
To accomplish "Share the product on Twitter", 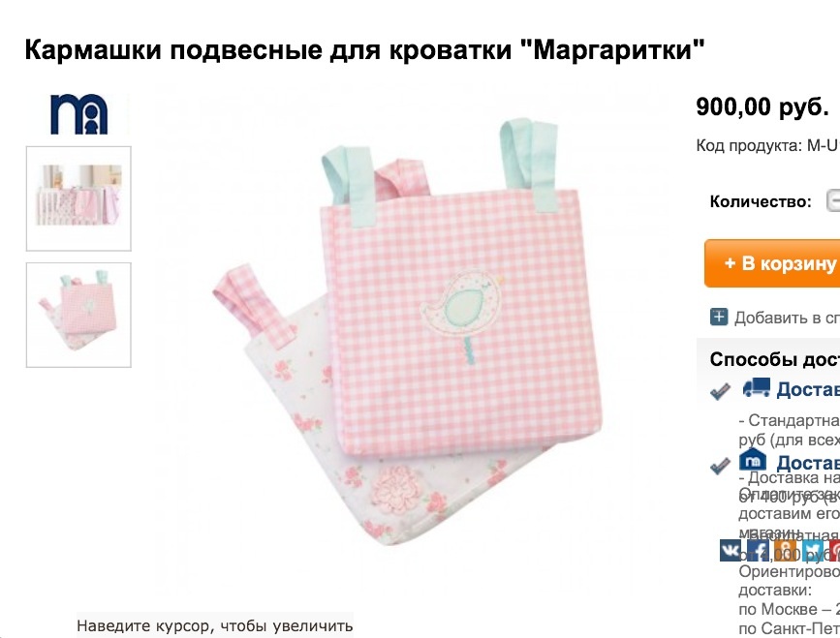I will coord(812,550).
